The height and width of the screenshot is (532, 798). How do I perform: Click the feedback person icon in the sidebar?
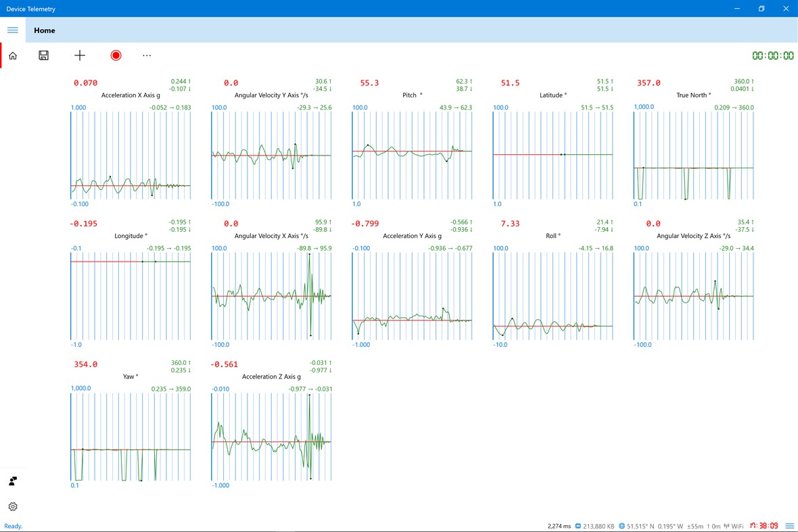click(x=11, y=481)
